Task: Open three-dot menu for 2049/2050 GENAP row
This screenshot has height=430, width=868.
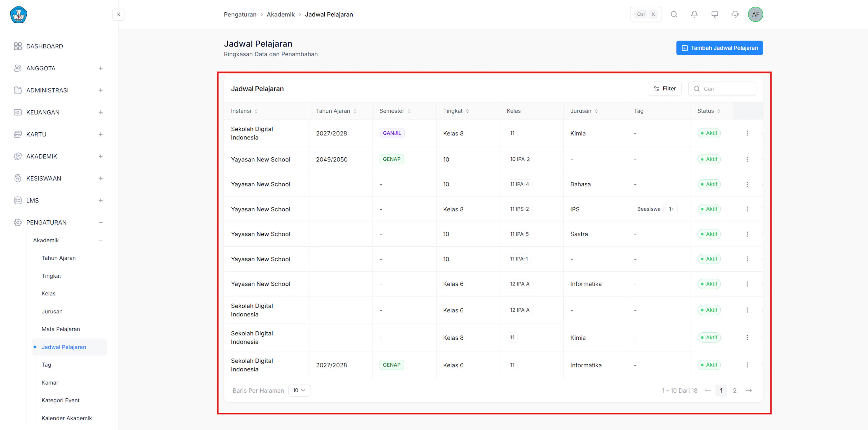Action: pyautogui.click(x=747, y=159)
